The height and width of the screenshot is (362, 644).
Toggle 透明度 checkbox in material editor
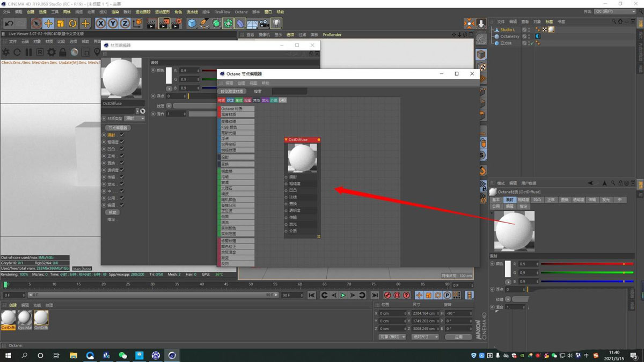click(122, 170)
